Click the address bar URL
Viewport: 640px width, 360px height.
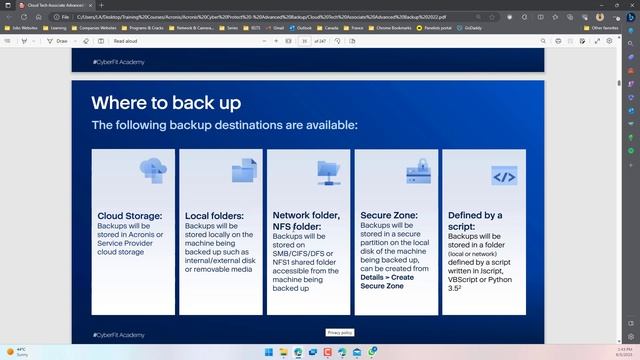tap(261, 17)
